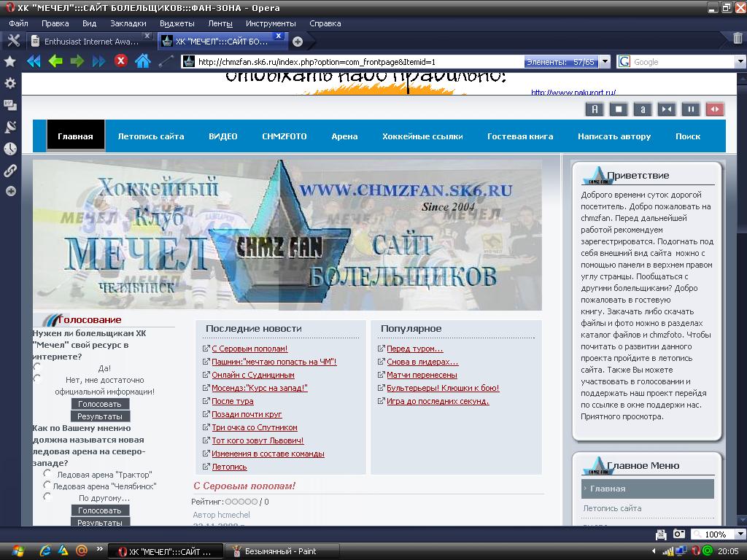This screenshot has width=747, height=560.
Task: Open the Файл menu
Action: 18,23
